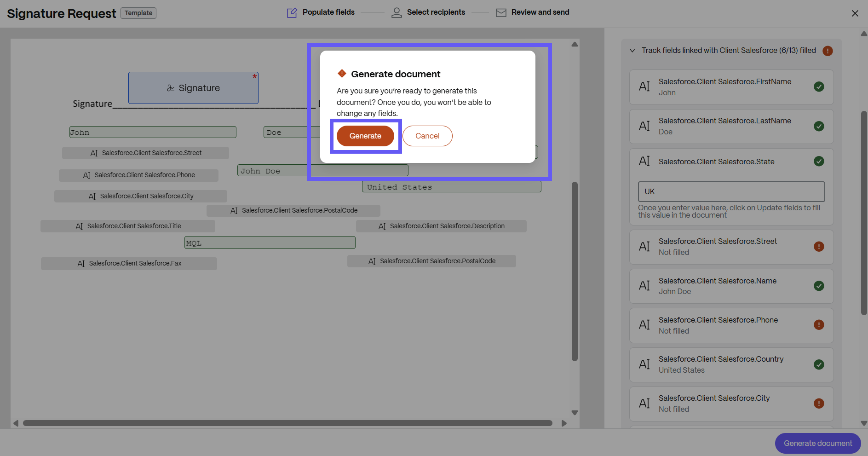Cancel the Generate document dialog
868x456 pixels.
427,136
